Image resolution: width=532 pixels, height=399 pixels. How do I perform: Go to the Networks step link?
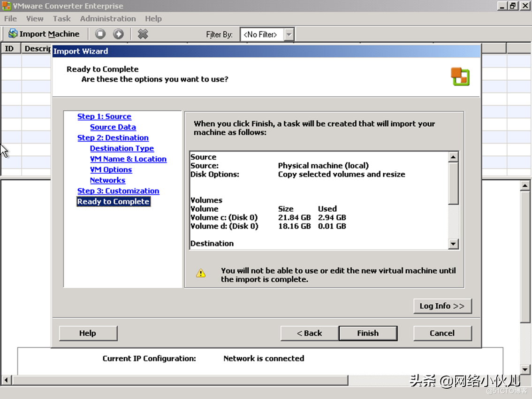(x=107, y=180)
